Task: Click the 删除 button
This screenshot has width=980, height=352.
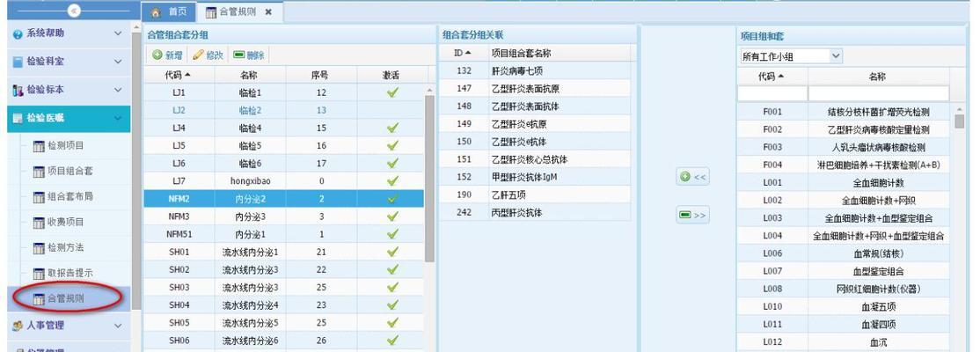Action: 249,55
